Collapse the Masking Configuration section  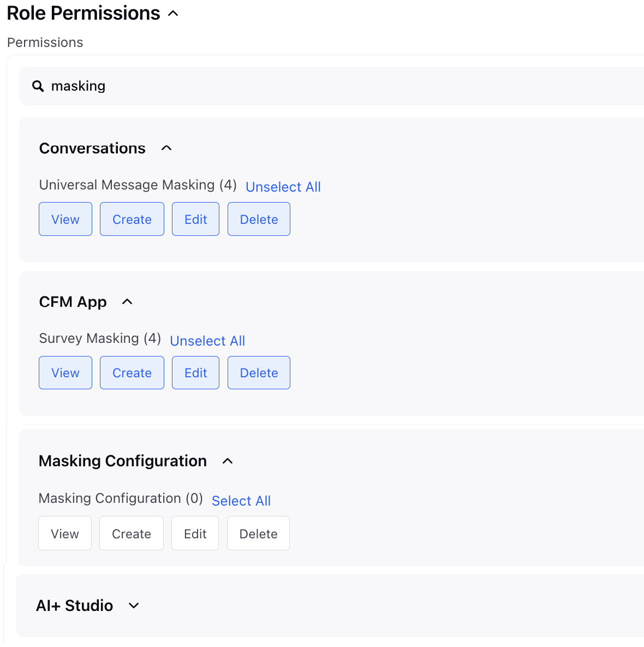(x=228, y=461)
